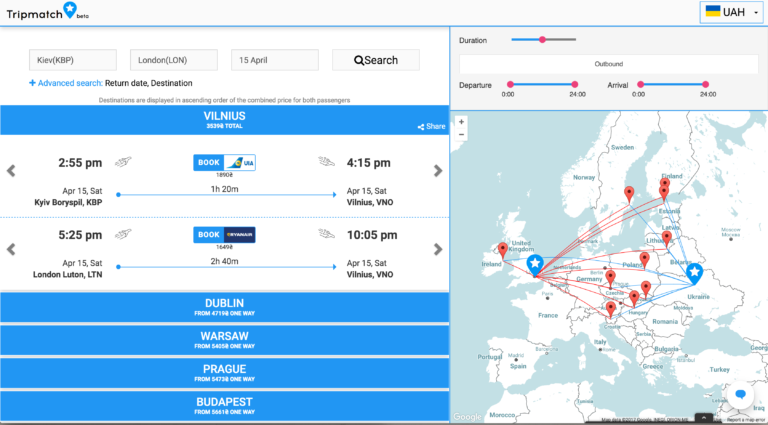Expand Advanced search options
Screen dimensions: 768x425
pyautogui.click(x=66, y=83)
